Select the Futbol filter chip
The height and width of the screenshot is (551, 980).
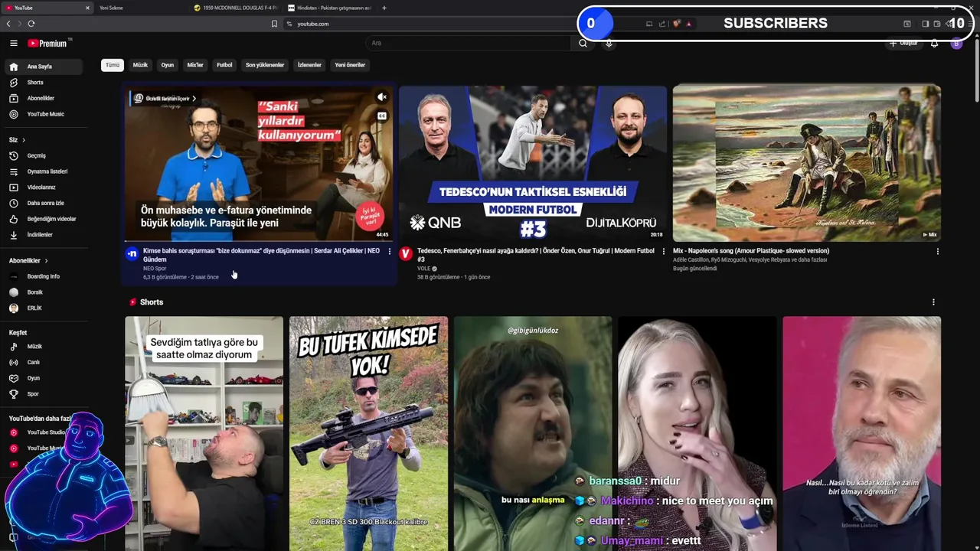pyautogui.click(x=224, y=65)
